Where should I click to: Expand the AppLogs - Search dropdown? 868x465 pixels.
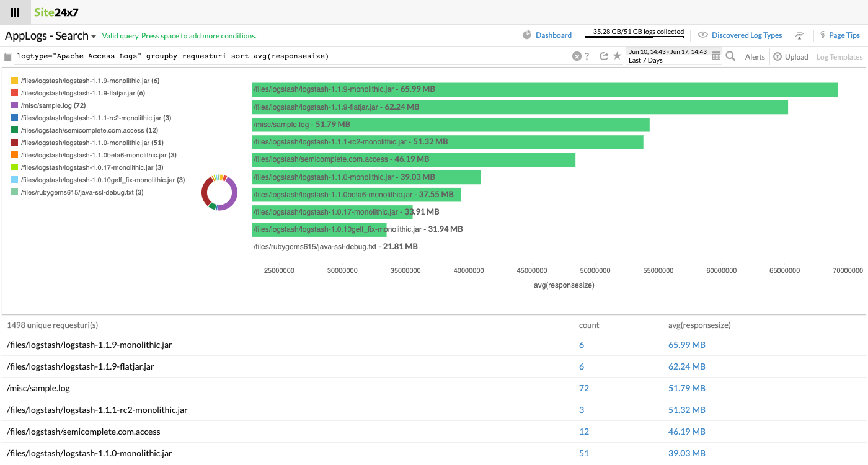click(x=94, y=37)
